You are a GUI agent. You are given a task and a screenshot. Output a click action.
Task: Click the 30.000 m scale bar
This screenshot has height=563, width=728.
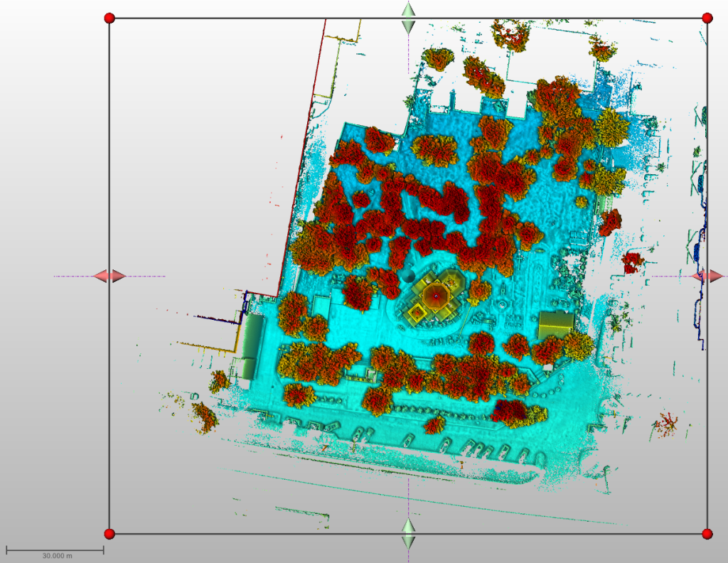55,551
